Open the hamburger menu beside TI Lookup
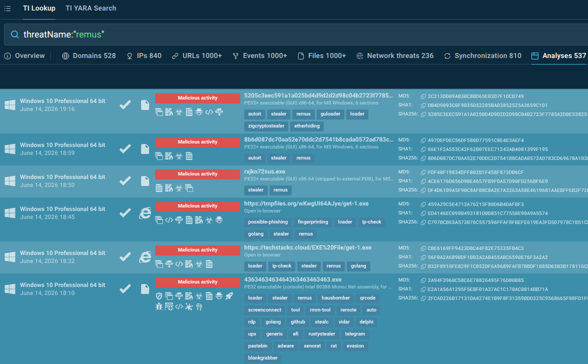 point(8,8)
